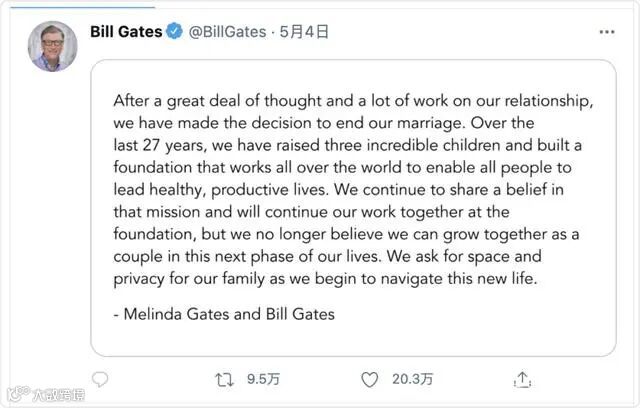Click the text "last 27 years" in statement
Viewport: 640px width, 408px height.
pos(159,145)
